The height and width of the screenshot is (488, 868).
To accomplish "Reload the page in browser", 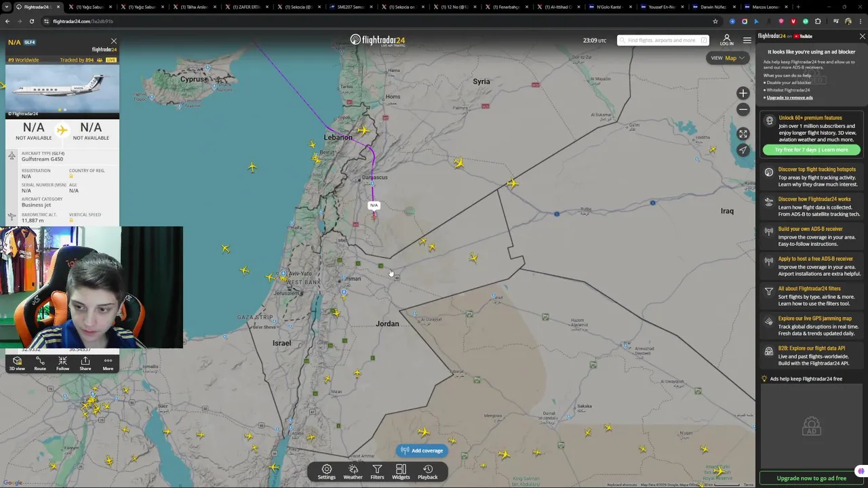I will point(31,21).
